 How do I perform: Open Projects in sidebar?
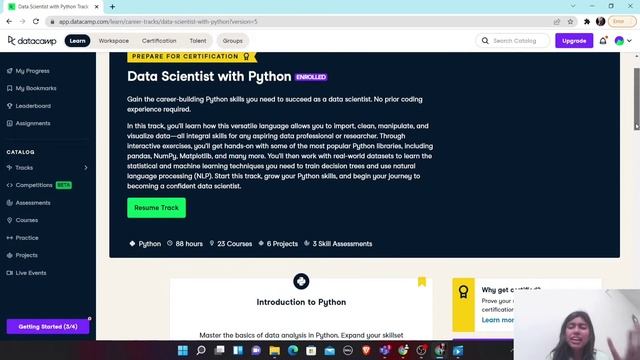22,256
